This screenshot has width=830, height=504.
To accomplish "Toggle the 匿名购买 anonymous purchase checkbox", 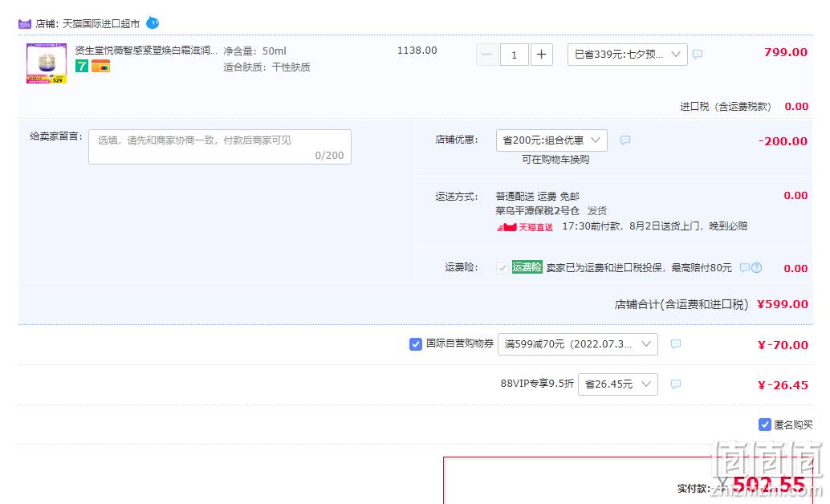I will 765,425.
